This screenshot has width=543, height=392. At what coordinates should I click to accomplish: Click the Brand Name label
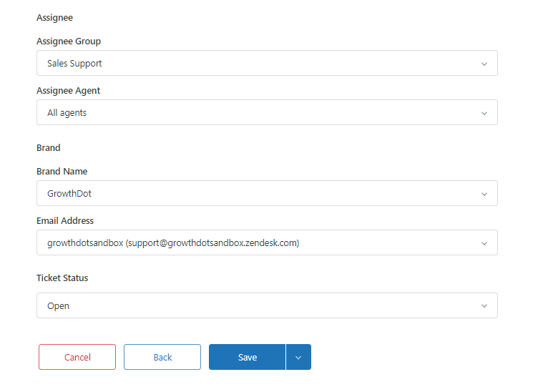(62, 172)
